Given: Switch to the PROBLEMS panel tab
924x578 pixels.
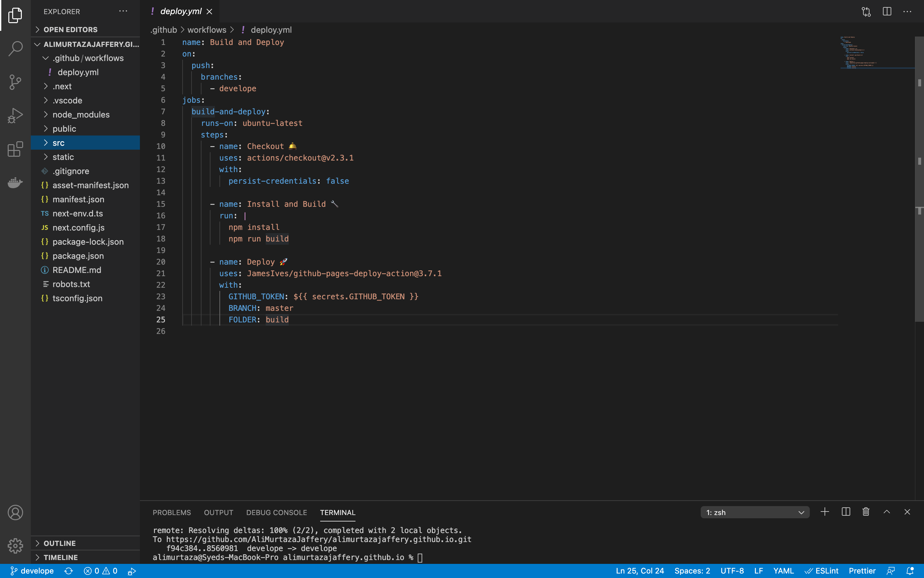Looking at the screenshot, I should pos(172,512).
